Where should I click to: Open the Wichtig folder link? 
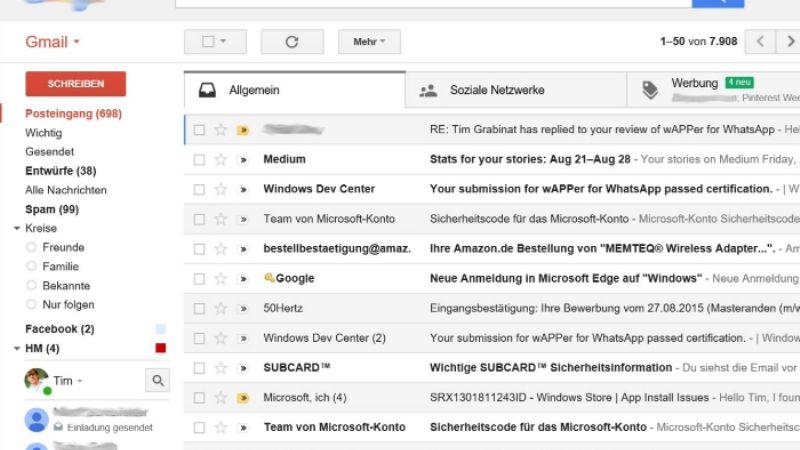click(x=44, y=133)
